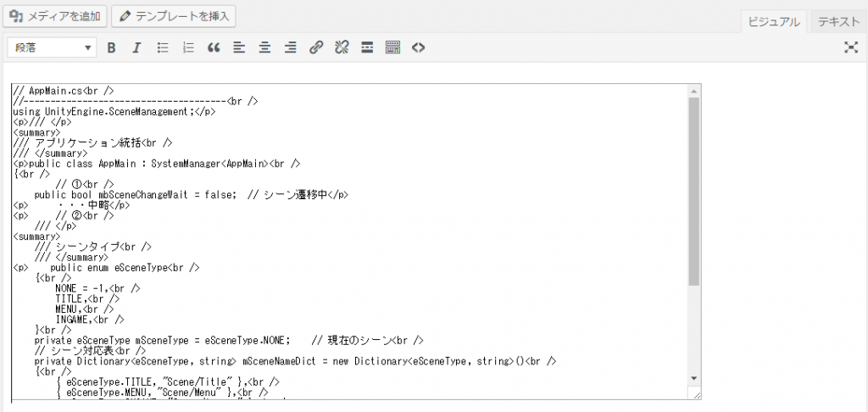Screen dimensions: 868x412
Task: Toggle the toolbar with keyboard icon
Action: [393, 47]
